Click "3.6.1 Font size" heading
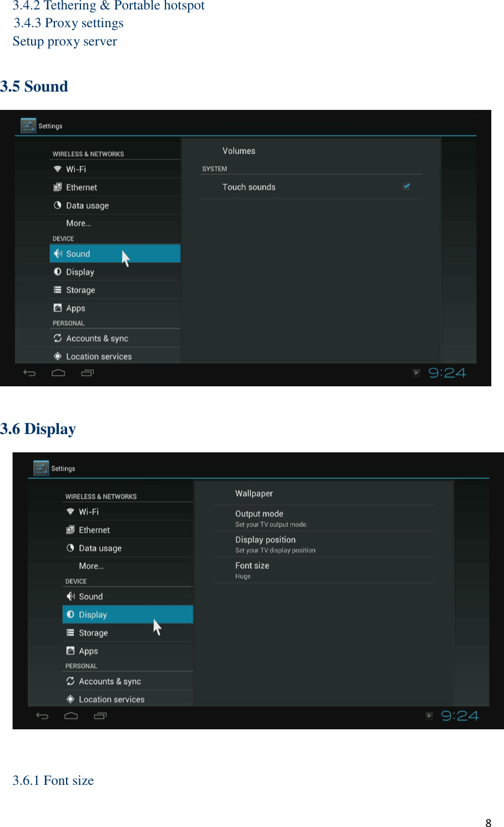 [x=53, y=780]
